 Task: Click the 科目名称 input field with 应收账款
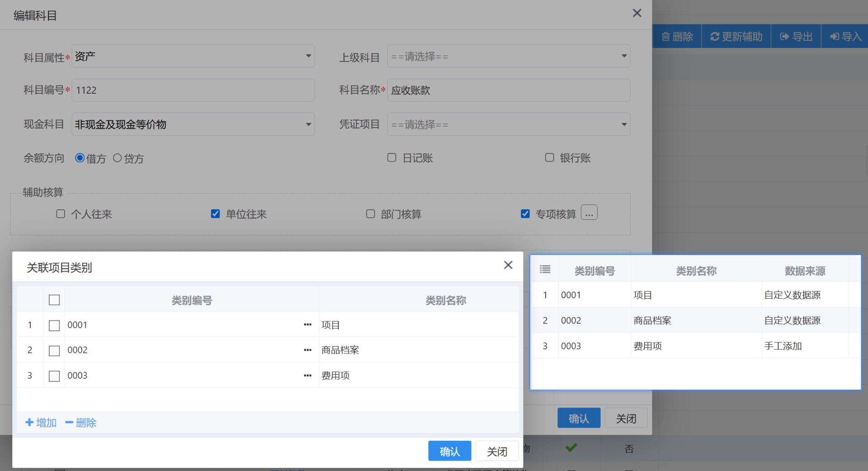(x=509, y=90)
